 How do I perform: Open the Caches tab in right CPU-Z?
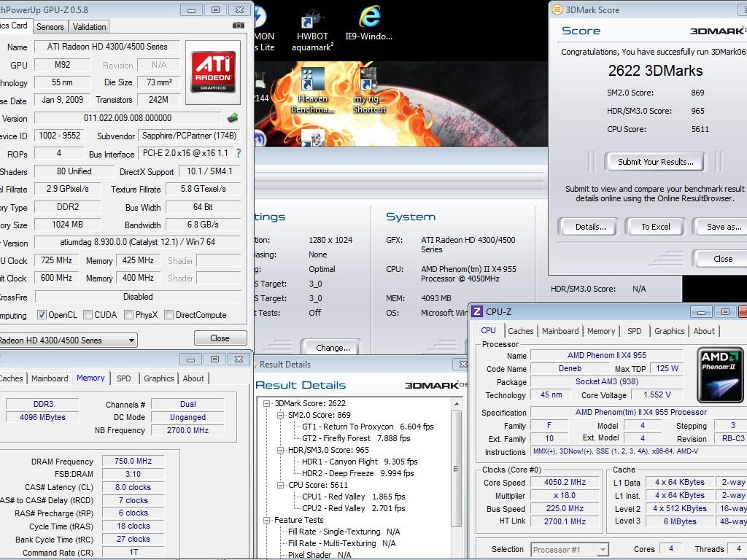pos(520,331)
